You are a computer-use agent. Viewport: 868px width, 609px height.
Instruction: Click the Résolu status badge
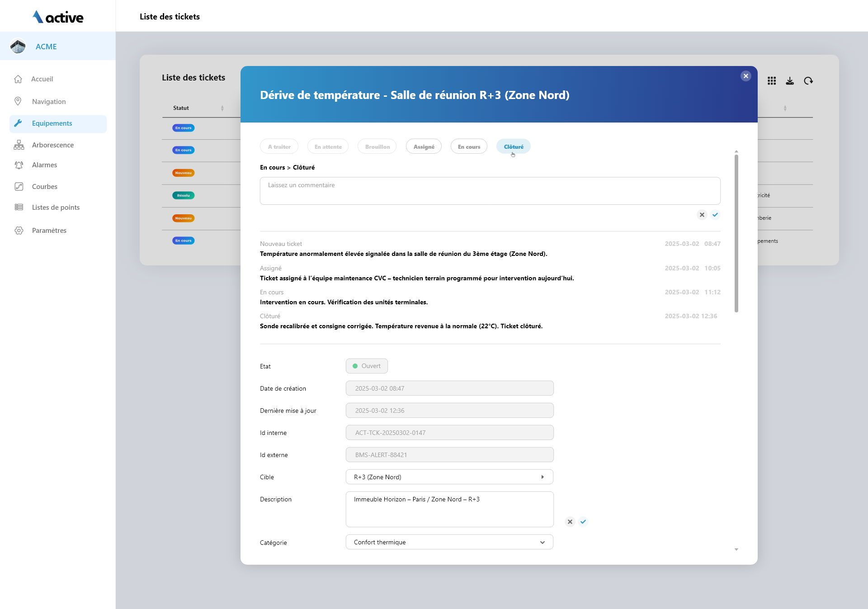(x=183, y=195)
